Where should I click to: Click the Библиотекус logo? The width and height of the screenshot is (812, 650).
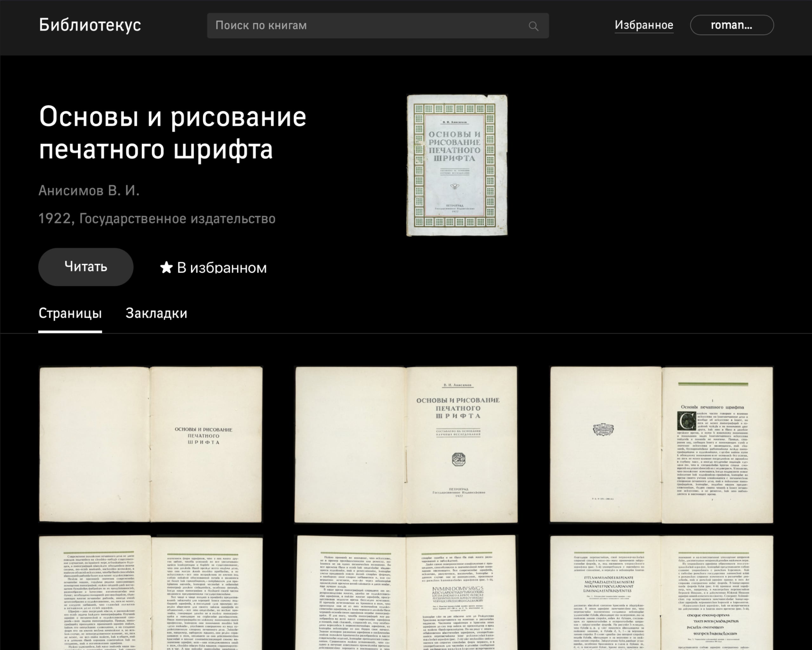click(x=90, y=25)
